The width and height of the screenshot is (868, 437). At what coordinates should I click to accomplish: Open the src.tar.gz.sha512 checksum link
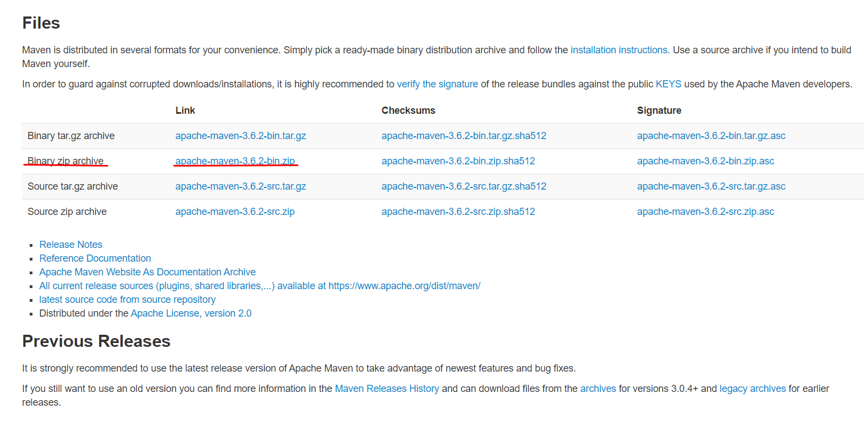[x=464, y=186]
